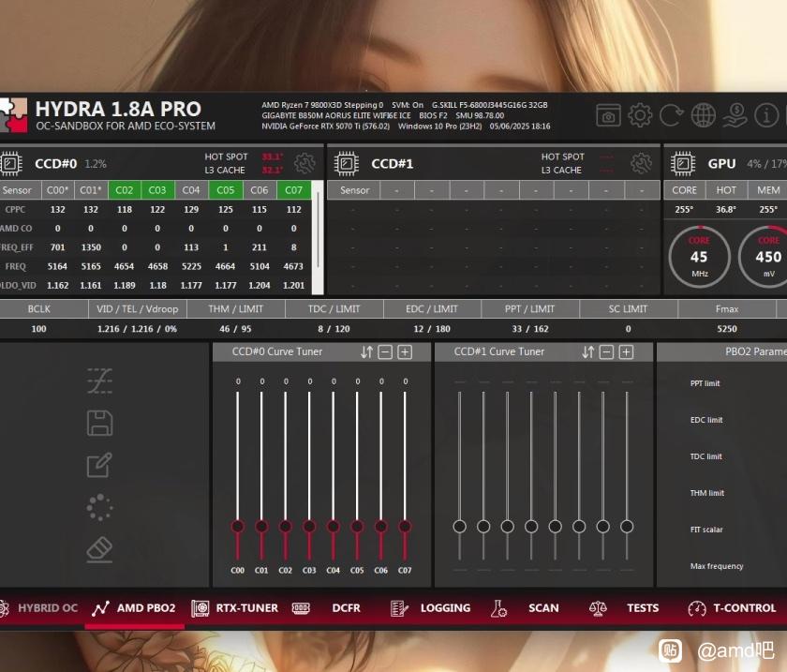
Task: Open HYDRA main settings gear in header
Action: click(x=640, y=115)
